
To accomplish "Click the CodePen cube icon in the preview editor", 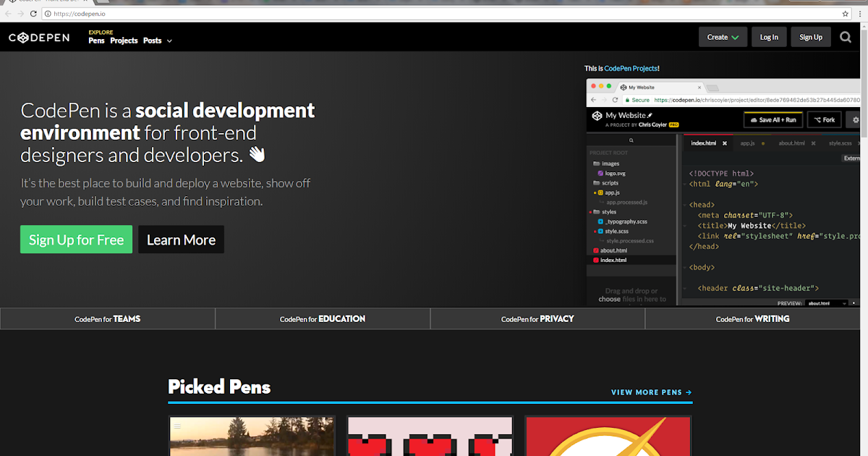I will [x=597, y=116].
